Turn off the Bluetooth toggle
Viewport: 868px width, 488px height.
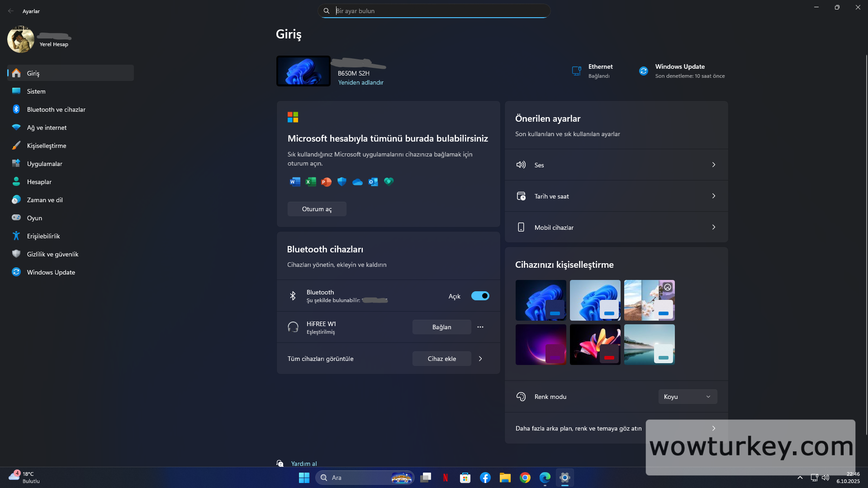point(480,296)
